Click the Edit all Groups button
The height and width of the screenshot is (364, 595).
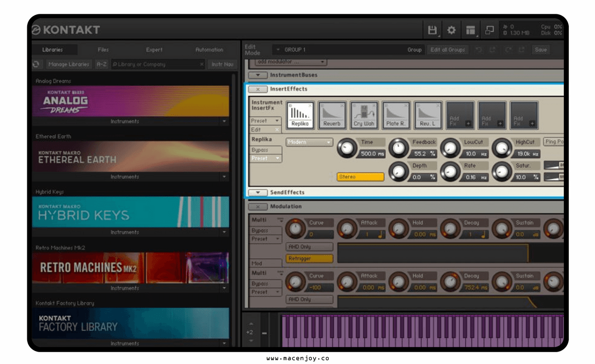pos(448,50)
